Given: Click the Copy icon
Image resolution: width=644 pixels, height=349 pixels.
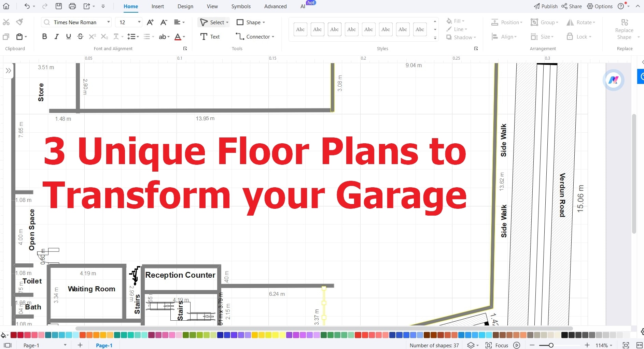Looking at the screenshot, I should tap(6, 37).
